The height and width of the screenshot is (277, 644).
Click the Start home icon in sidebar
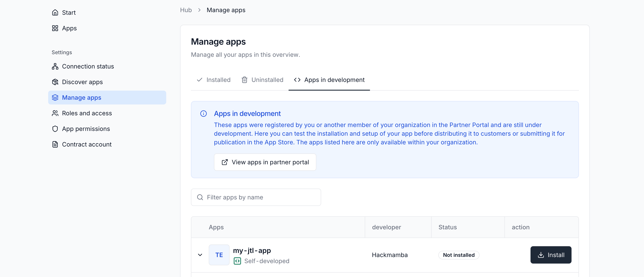coord(55,13)
